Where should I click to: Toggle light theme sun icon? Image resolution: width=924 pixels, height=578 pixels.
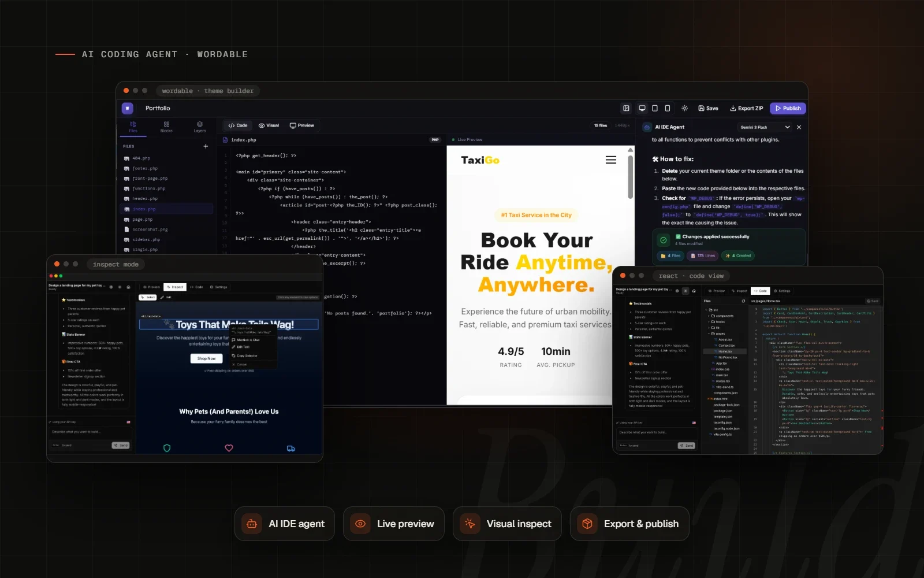685,108
